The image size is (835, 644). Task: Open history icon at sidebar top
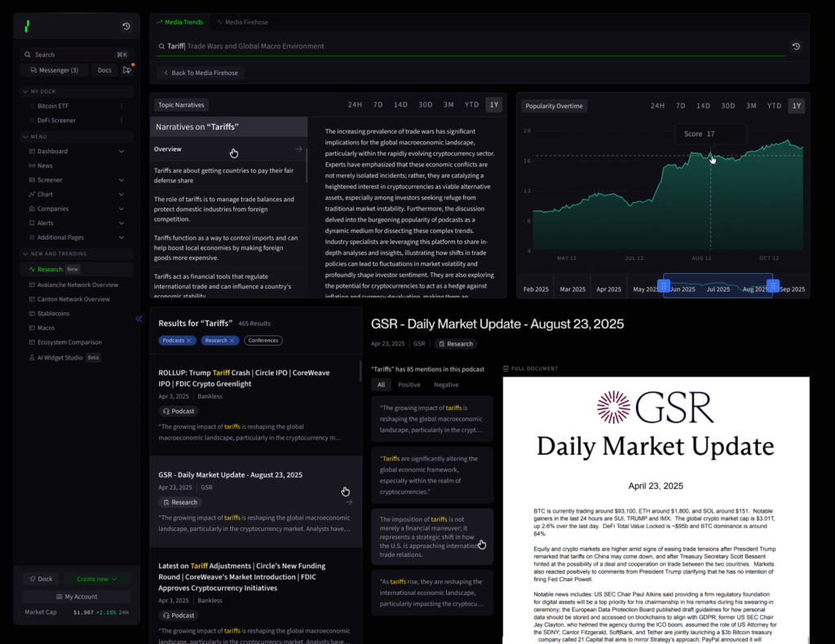coord(126,26)
